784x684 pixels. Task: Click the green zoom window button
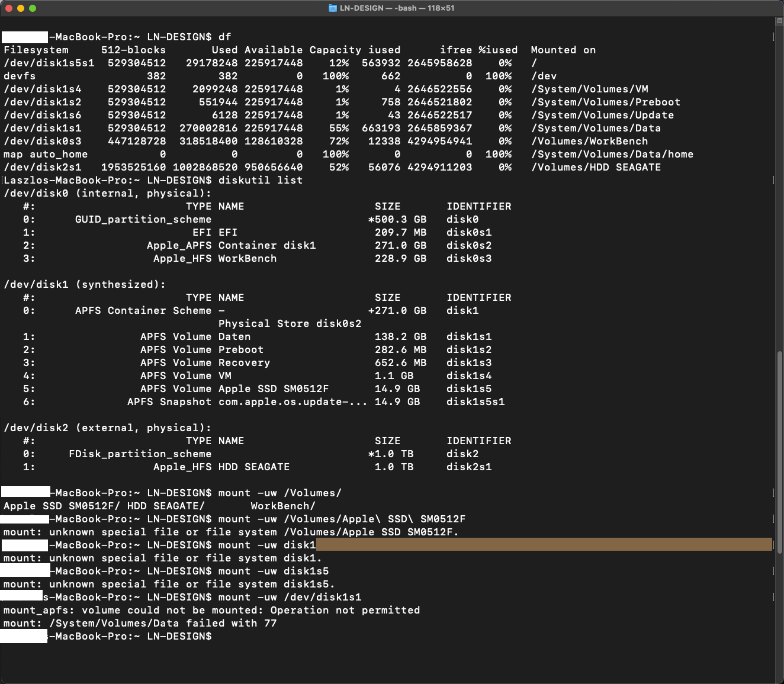(x=33, y=8)
